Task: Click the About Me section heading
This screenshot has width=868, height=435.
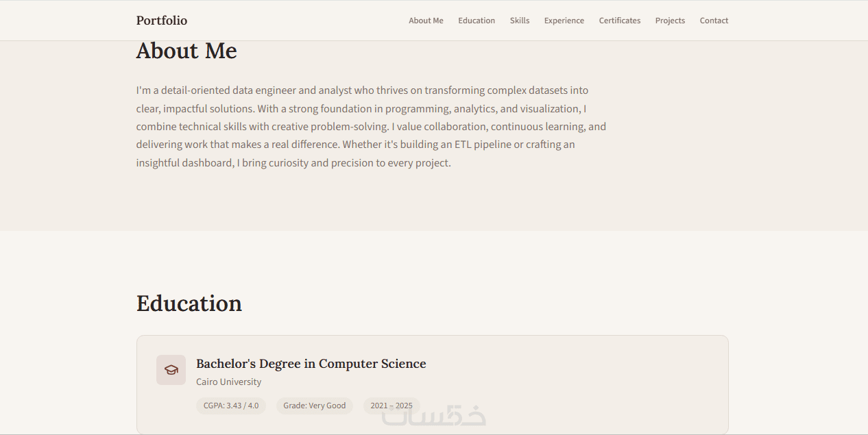Action: click(186, 51)
